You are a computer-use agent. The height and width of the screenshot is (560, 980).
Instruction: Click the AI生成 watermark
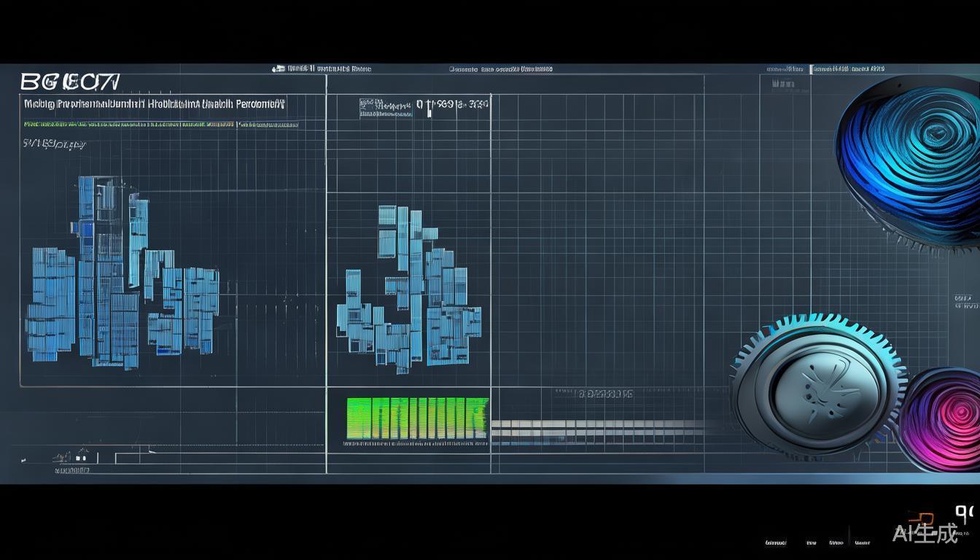925,533
